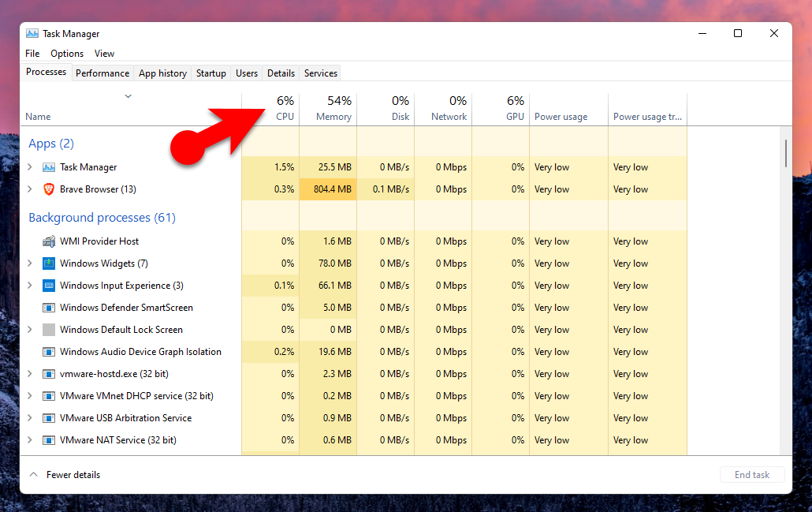Open the Users tab

click(247, 73)
